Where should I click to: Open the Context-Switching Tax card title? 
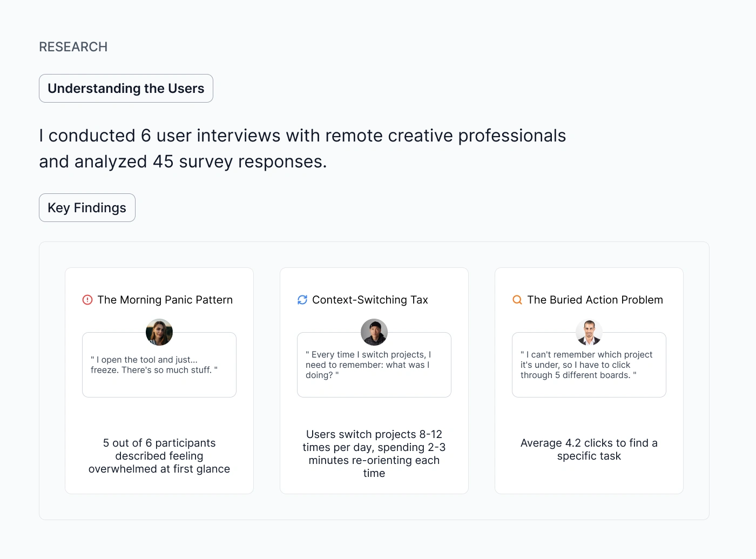(x=370, y=300)
